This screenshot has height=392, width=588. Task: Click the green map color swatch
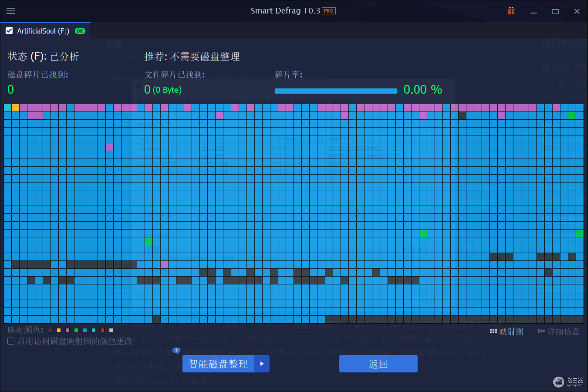pos(76,330)
